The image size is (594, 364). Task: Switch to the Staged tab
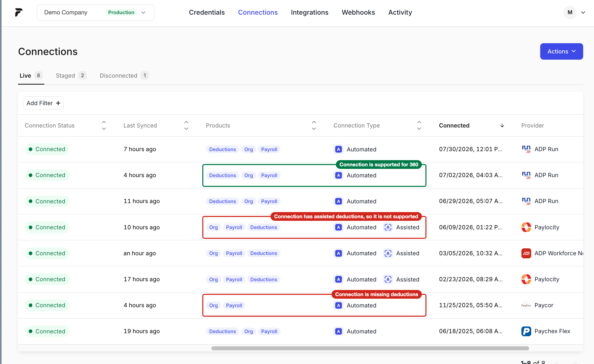tap(71, 76)
